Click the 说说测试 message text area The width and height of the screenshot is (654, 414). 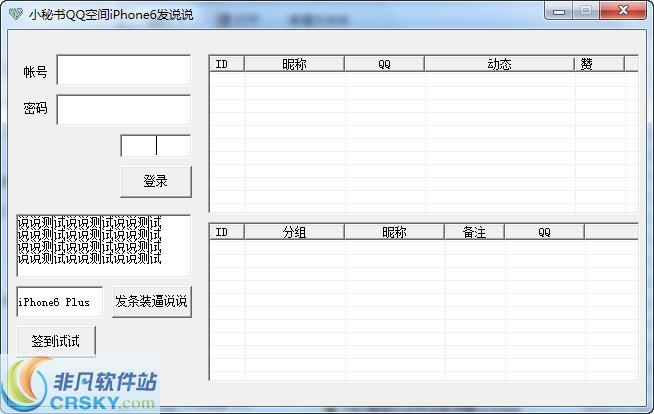pyautogui.click(x=103, y=246)
